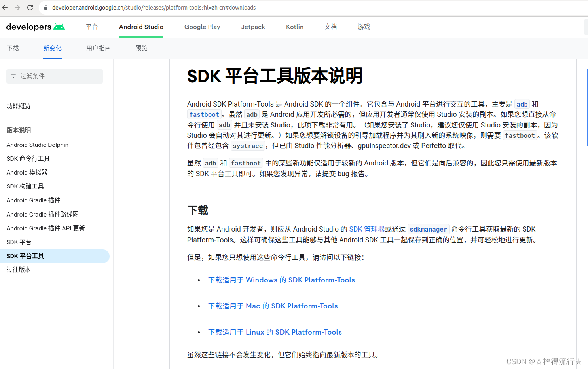Open 功能概览 in the sidebar
Screen dimensions: 588x369
pos(19,106)
